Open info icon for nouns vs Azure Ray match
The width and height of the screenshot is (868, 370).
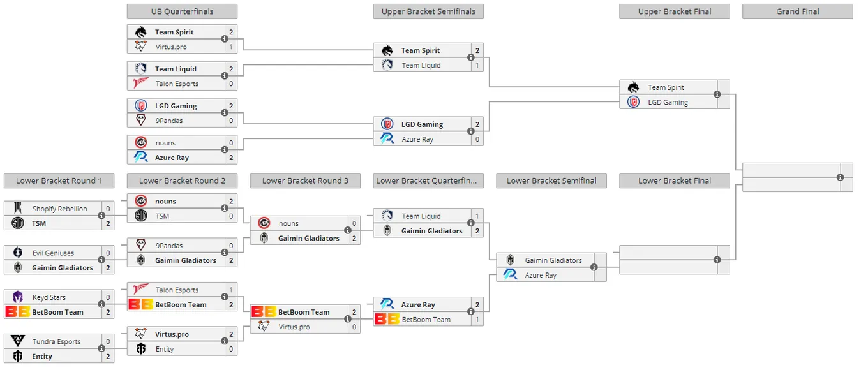click(225, 150)
